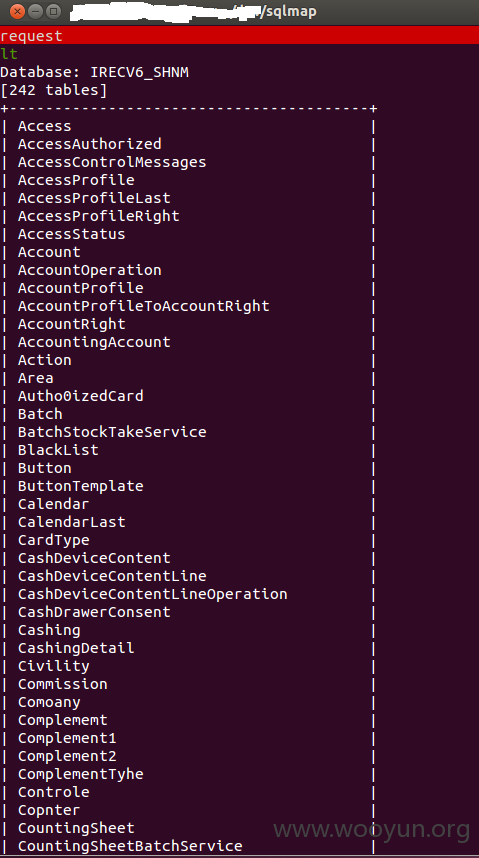Viewport: 479px width, 858px height.
Task: Click the Database IRECV6_SHNM line
Action: tap(94, 72)
